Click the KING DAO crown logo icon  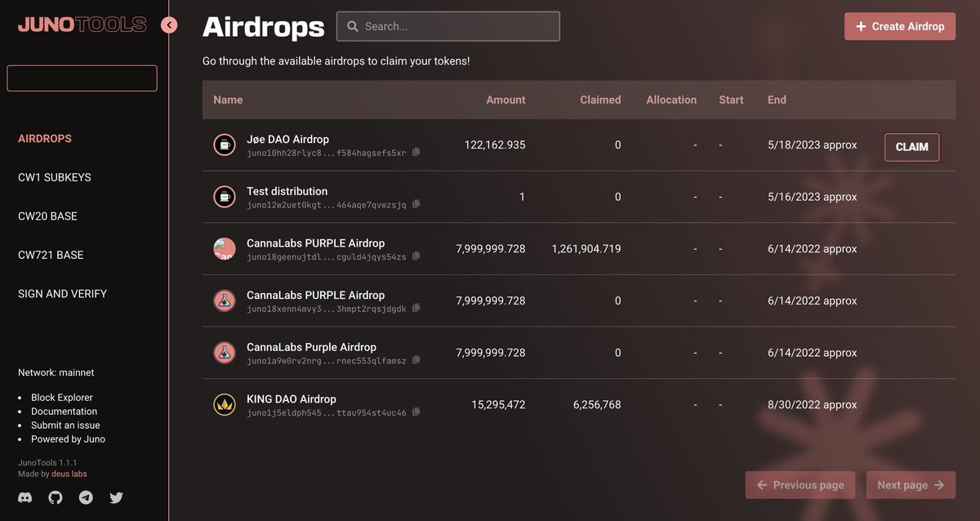225,404
